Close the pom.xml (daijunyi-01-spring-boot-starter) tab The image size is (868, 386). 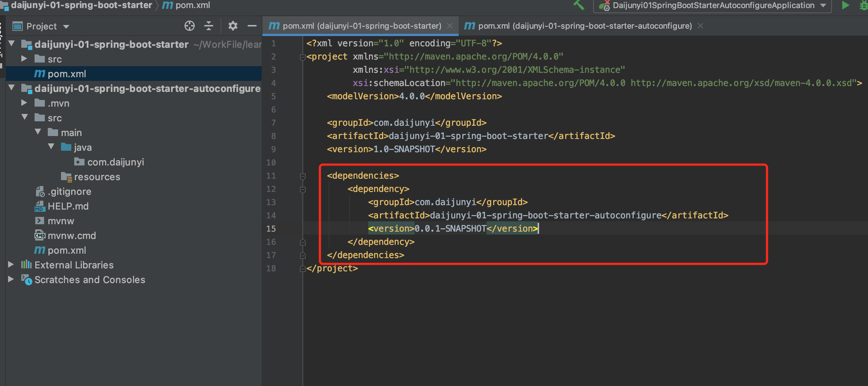(x=449, y=26)
